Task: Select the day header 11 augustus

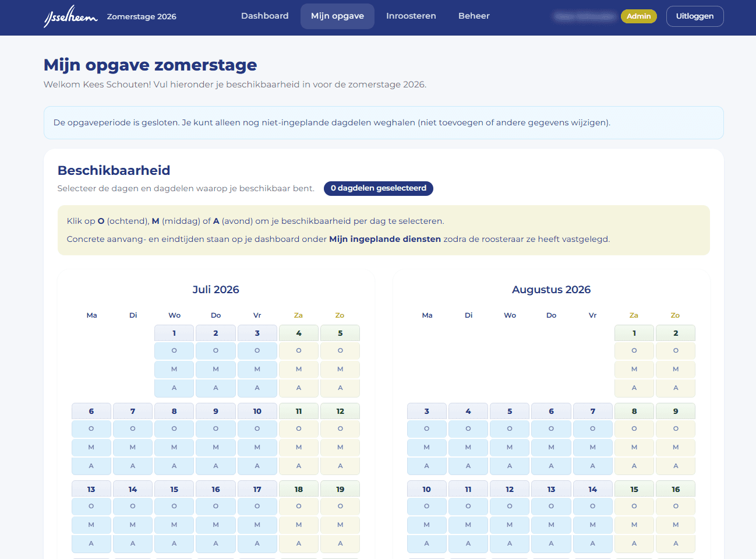Action: [x=468, y=489]
